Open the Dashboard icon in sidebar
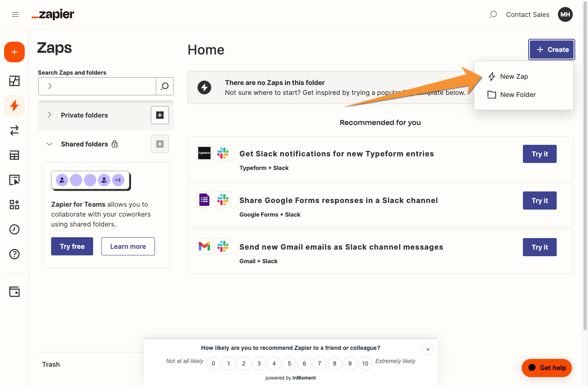 point(14,81)
